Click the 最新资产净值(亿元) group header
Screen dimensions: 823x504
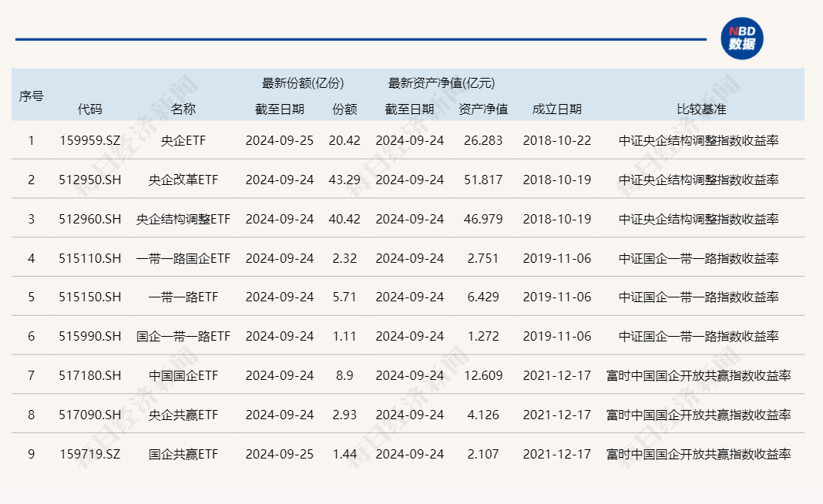[x=441, y=83]
